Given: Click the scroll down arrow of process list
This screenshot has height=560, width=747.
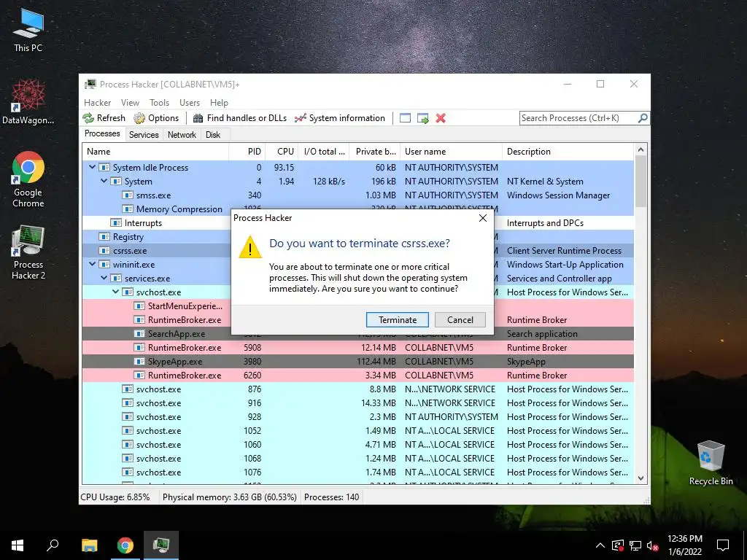Looking at the screenshot, I should pyautogui.click(x=640, y=478).
